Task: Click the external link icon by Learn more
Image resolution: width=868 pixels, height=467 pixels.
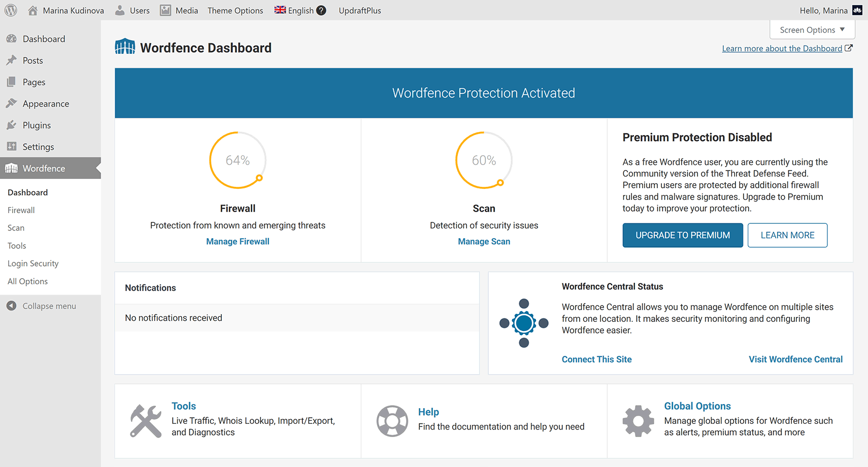Action: (849, 48)
